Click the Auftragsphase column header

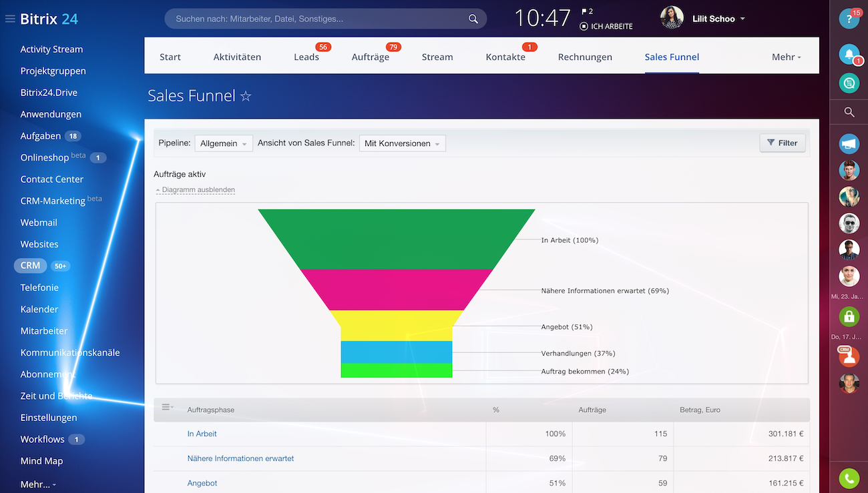click(211, 410)
